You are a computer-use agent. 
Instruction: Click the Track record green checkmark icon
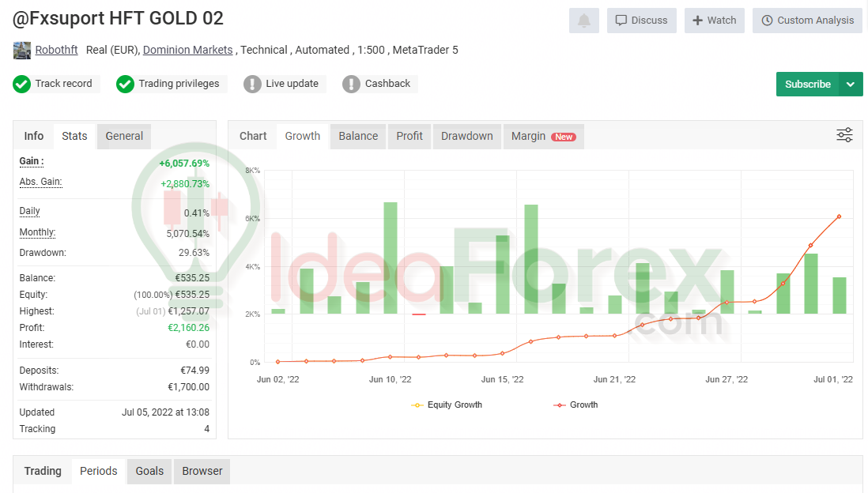(x=21, y=84)
